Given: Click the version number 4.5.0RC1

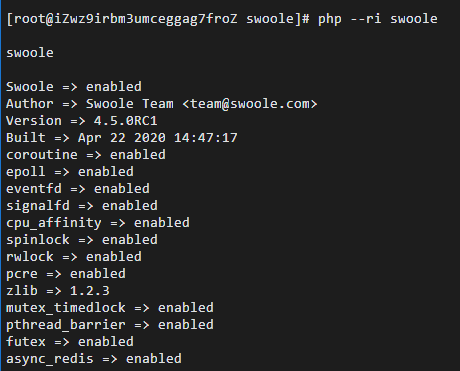Looking at the screenshot, I should tap(125, 121).
